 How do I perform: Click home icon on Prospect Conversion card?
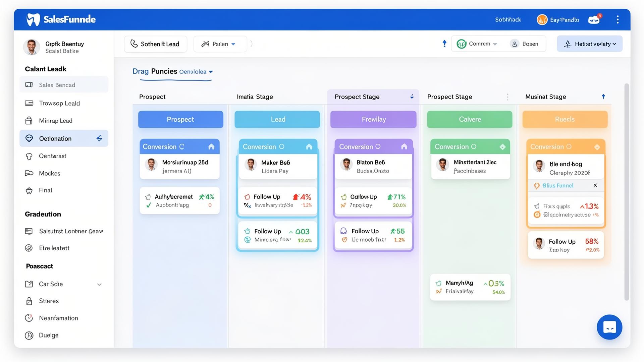click(211, 147)
